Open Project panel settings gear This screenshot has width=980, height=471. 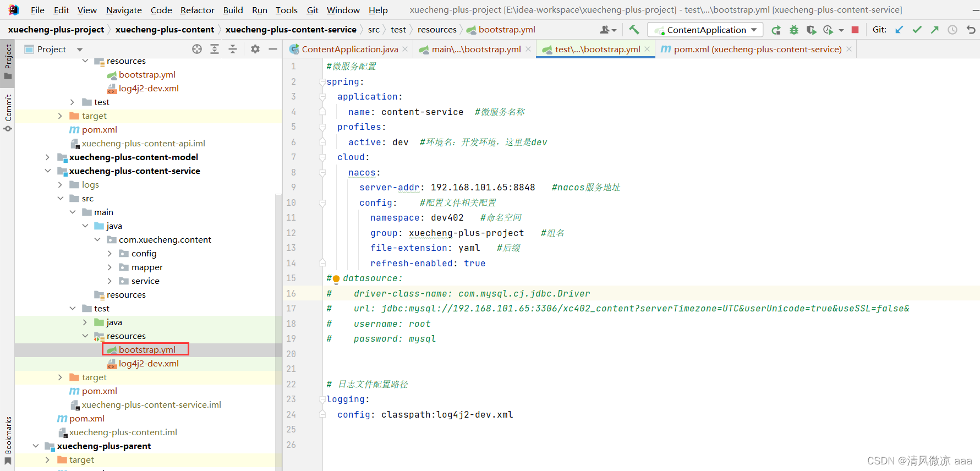coord(255,49)
